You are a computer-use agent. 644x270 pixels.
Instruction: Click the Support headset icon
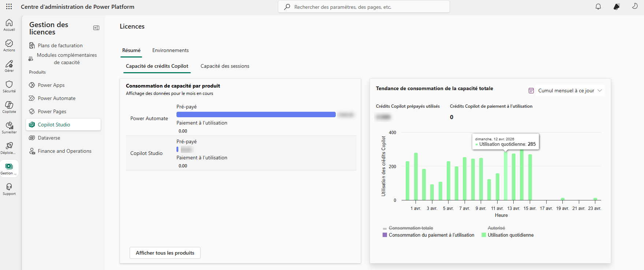[9, 189]
